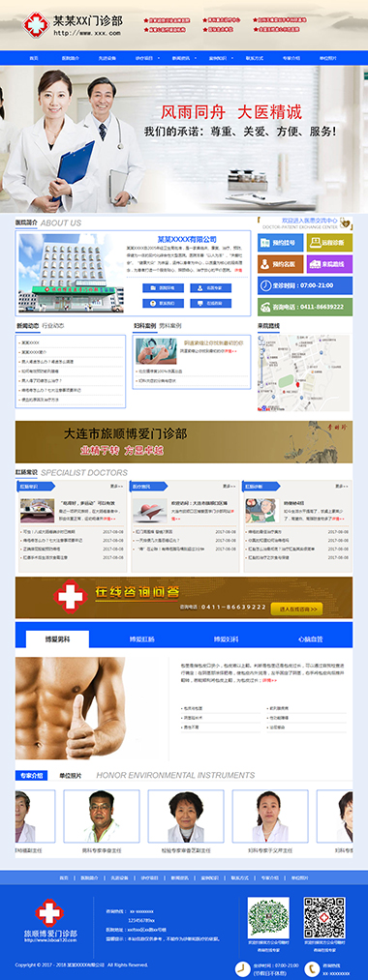Open the 来院路线 map thumbnail
The height and width of the screenshot is (980, 368).
(303, 372)
